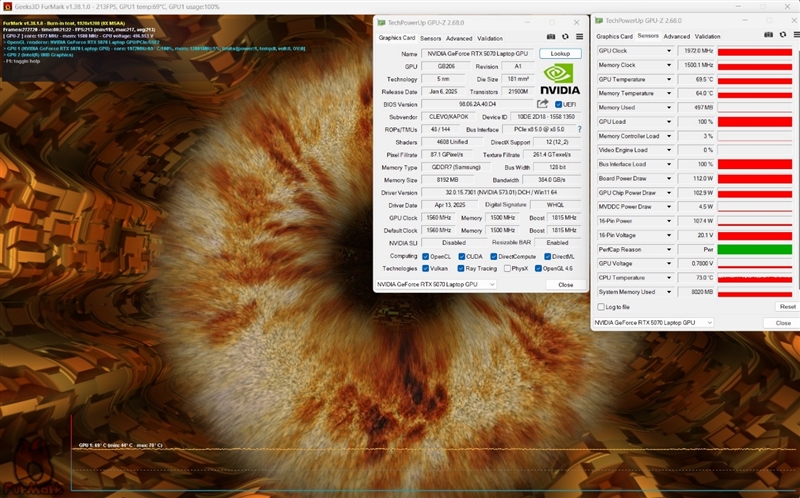Click the Bus Interface question mark icon
The width and height of the screenshot is (800, 498).
(579, 129)
